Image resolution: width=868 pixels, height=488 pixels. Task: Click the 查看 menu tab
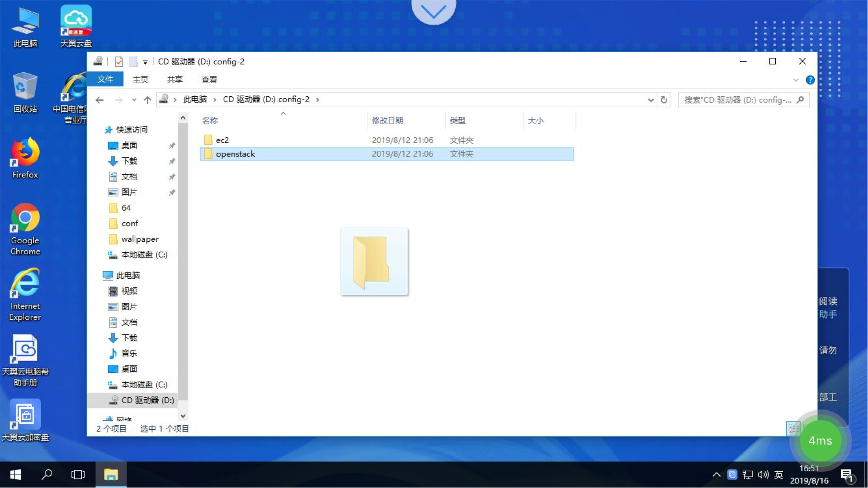(x=209, y=79)
